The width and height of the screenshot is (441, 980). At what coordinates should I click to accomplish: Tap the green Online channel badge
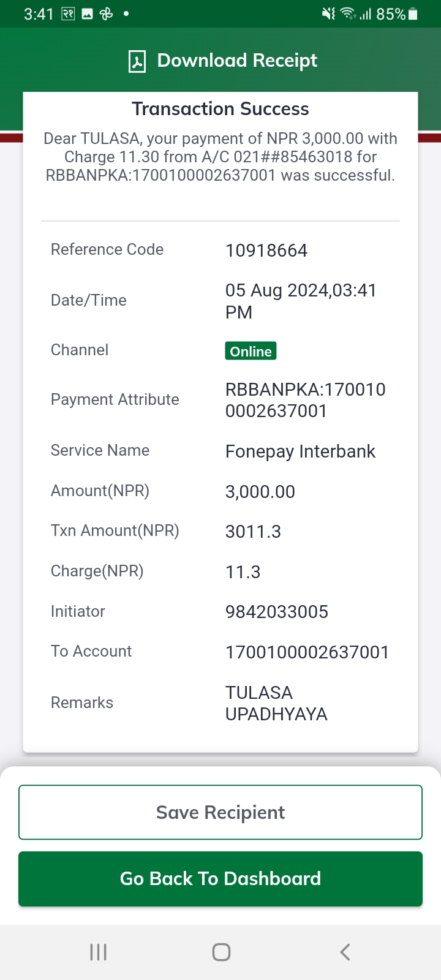[251, 351]
